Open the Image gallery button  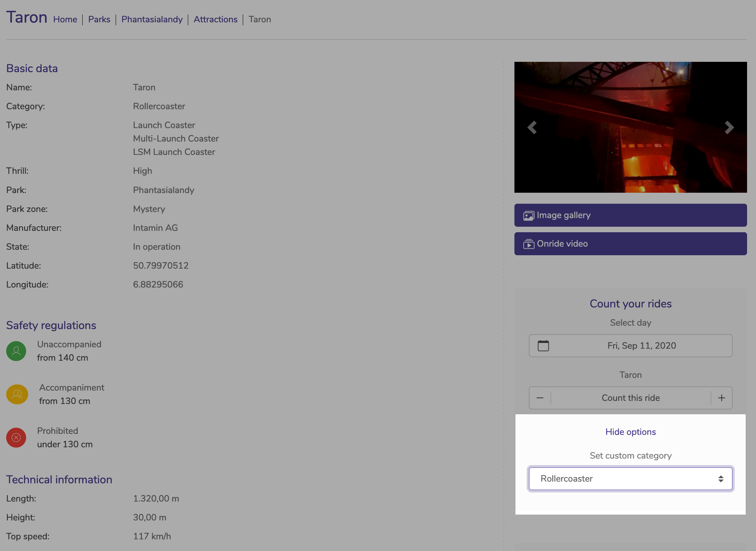(631, 215)
